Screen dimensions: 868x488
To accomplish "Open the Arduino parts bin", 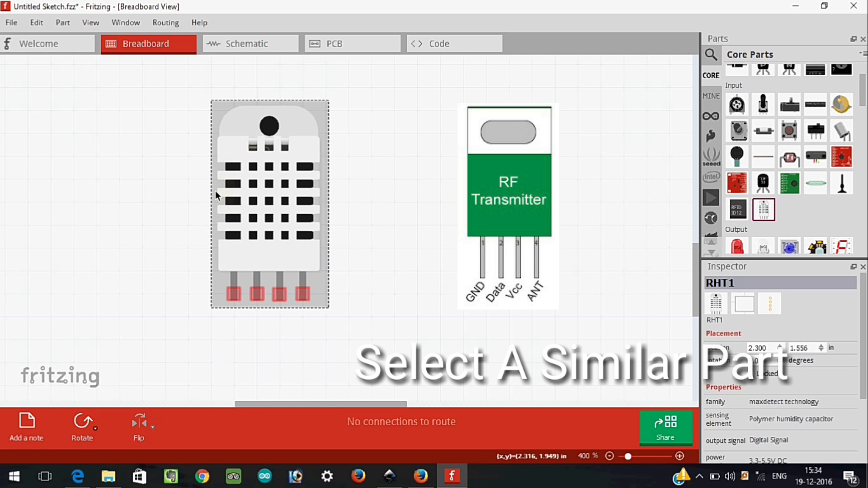I will 711,116.
